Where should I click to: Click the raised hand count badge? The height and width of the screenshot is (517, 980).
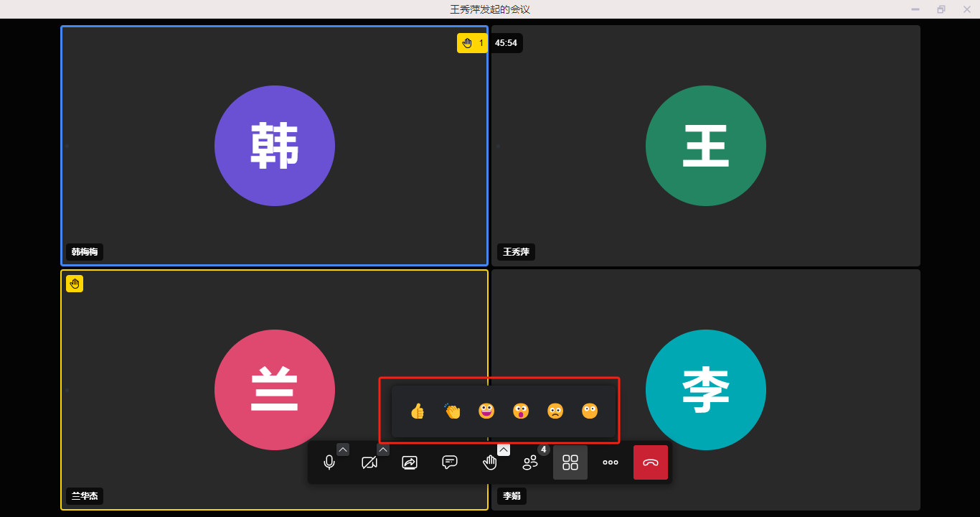472,43
